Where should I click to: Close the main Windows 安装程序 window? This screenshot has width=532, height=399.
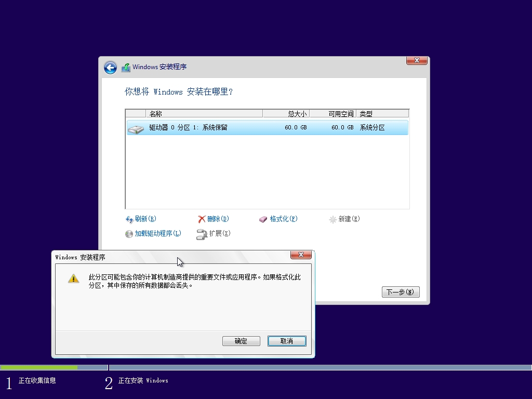tap(417, 60)
